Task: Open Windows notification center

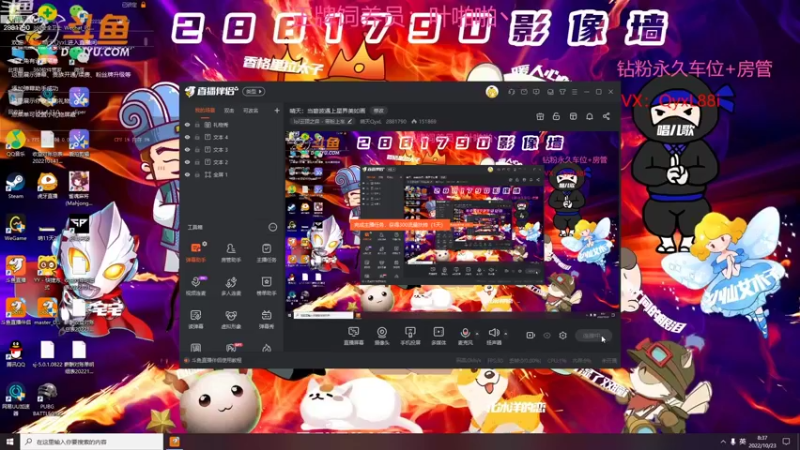Action: pos(786,441)
